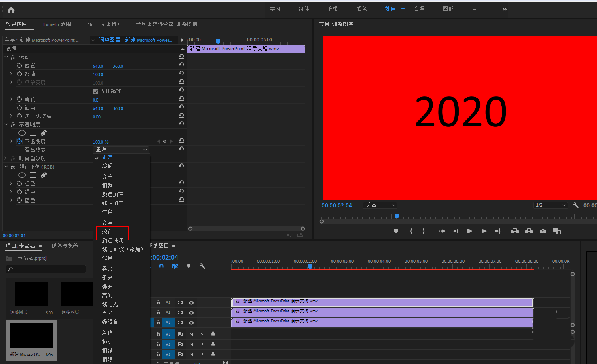Image resolution: width=597 pixels, height=364 pixels.
Task: Choose 滤色 blend mode from list
Action: [x=108, y=232]
